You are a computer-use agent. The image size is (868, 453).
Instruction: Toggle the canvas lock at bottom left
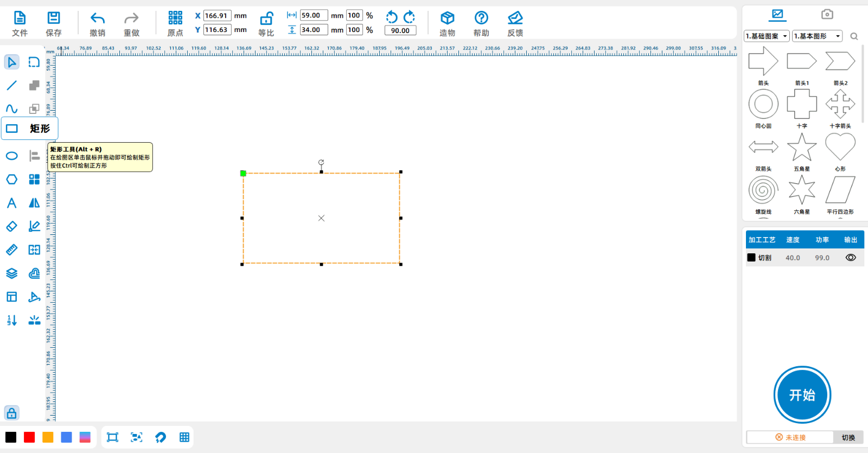(x=12, y=413)
